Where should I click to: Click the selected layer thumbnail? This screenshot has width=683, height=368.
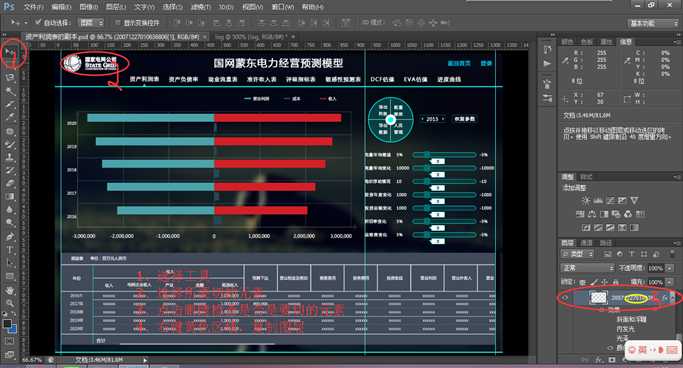click(x=598, y=298)
